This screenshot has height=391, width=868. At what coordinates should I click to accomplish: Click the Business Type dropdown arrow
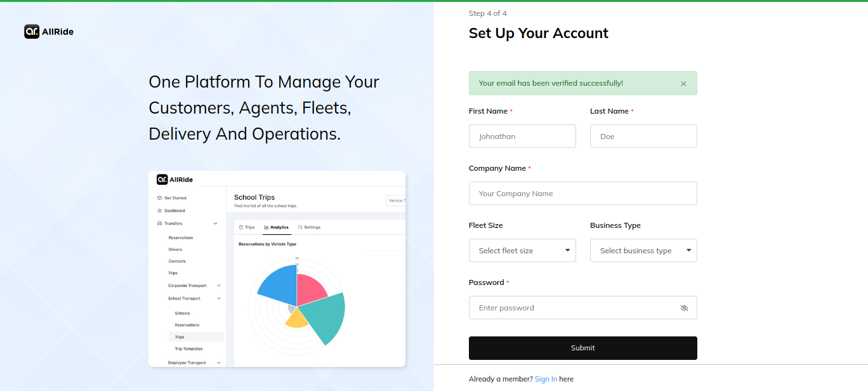[689, 250]
